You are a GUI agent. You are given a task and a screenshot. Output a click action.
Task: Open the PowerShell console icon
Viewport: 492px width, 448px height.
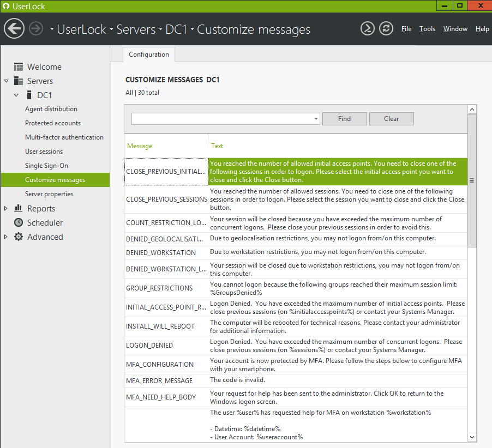[368, 28]
